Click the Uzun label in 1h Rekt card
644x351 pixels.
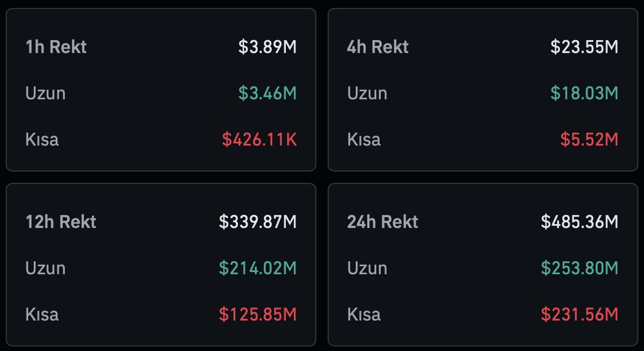click(45, 93)
